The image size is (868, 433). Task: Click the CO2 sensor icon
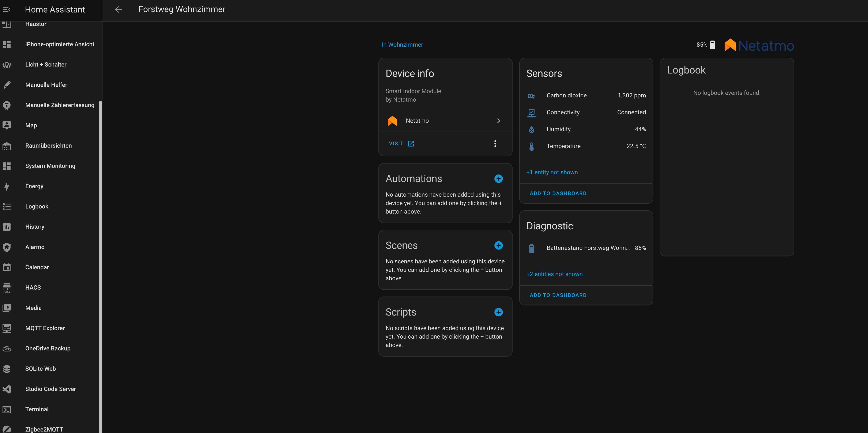pos(531,96)
